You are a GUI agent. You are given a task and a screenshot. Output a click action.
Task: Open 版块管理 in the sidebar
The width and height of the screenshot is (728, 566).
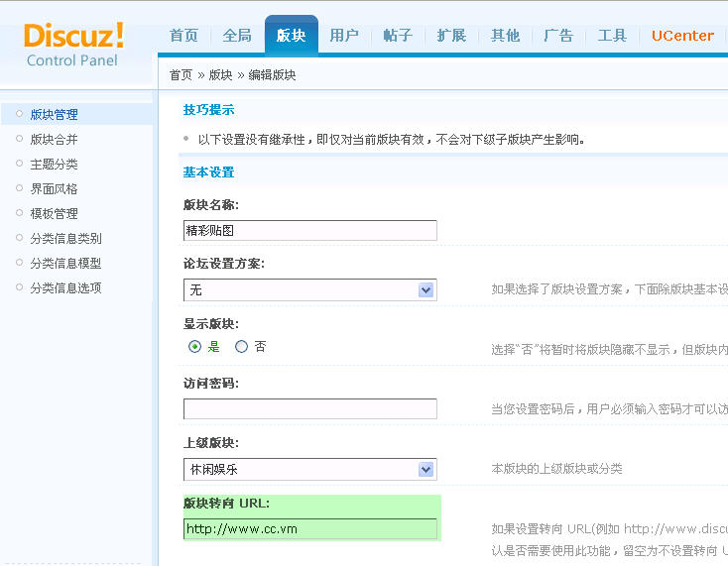pyautogui.click(x=54, y=115)
